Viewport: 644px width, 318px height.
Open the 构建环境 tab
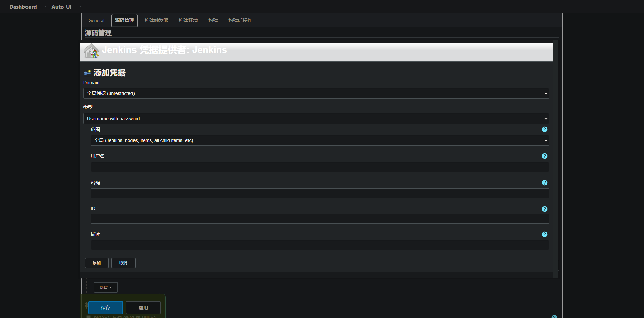(x=188, y=20)
